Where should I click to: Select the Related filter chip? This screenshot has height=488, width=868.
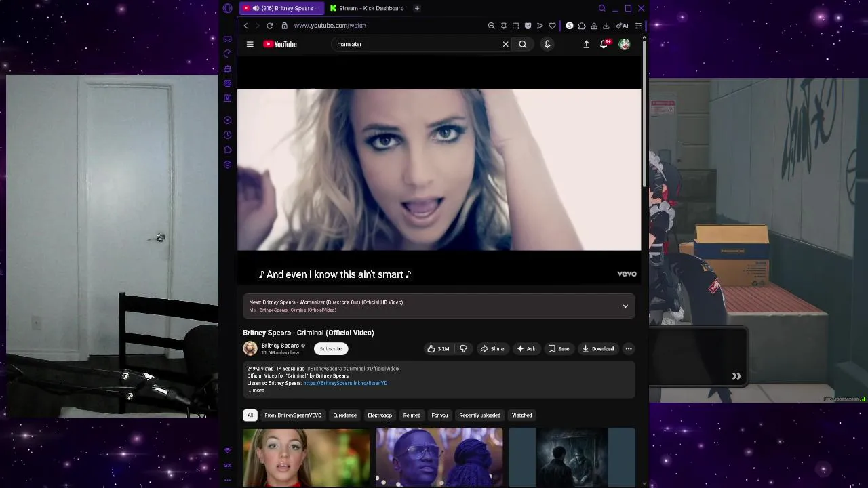(x=412, y=415)
